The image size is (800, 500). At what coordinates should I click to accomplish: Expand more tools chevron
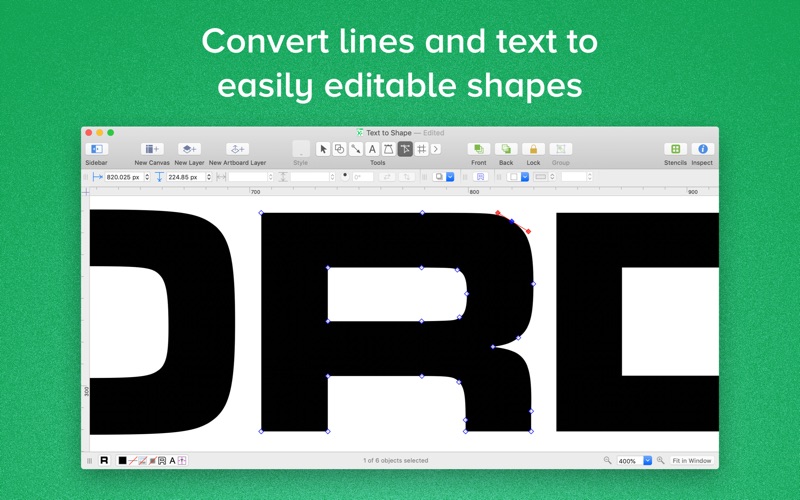click(x=436, y=149)
